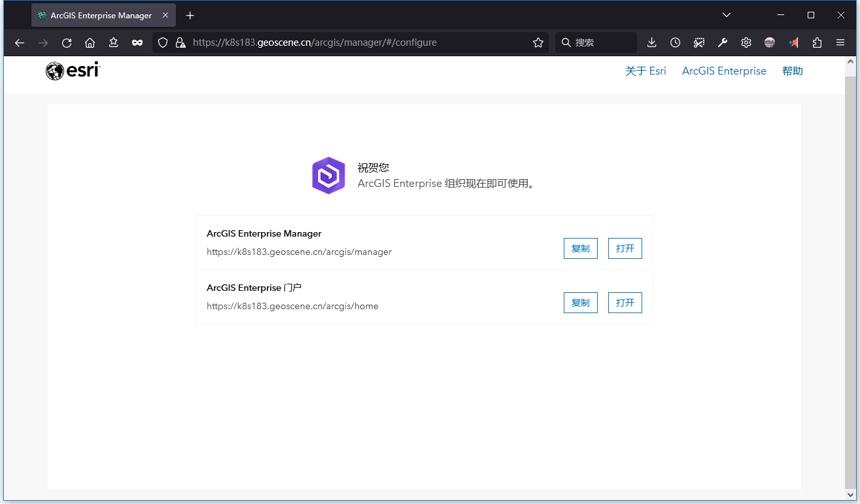Click the orange extension icon
860x504 pixels.
(x=793, y=42)
